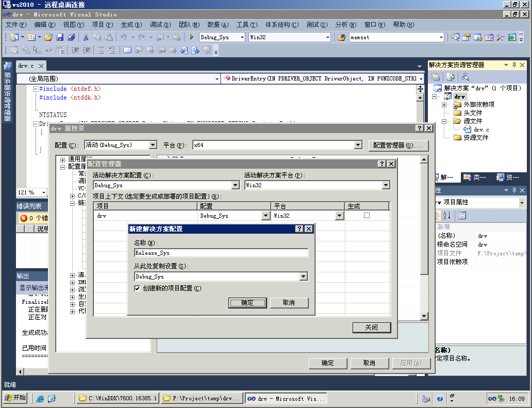Collapse the 源文件 tree node
This screenshot has width=532, height=408.
point(444,121)
